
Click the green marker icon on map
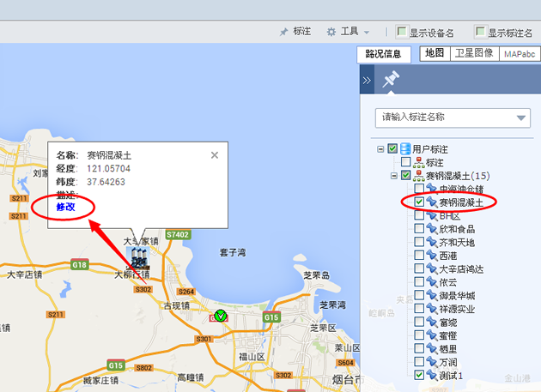(x=221, y=316)
